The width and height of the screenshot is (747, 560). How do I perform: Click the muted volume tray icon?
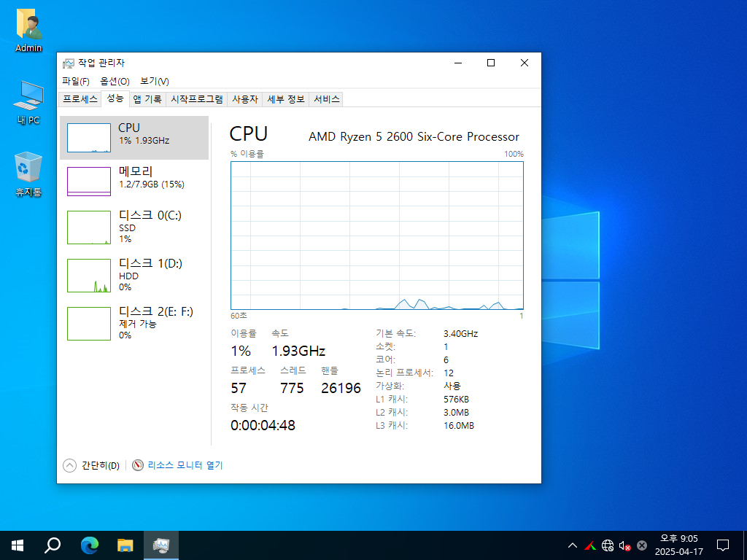pos(624,545)
